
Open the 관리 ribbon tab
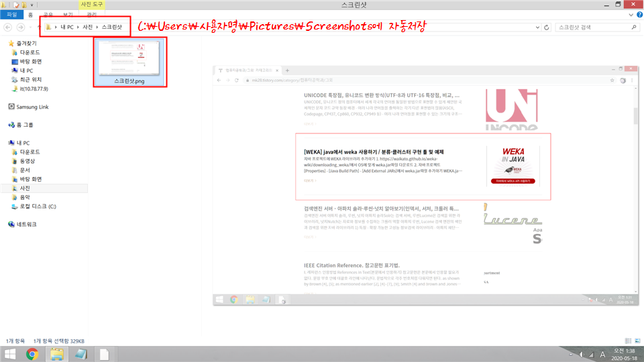[92, 15]
